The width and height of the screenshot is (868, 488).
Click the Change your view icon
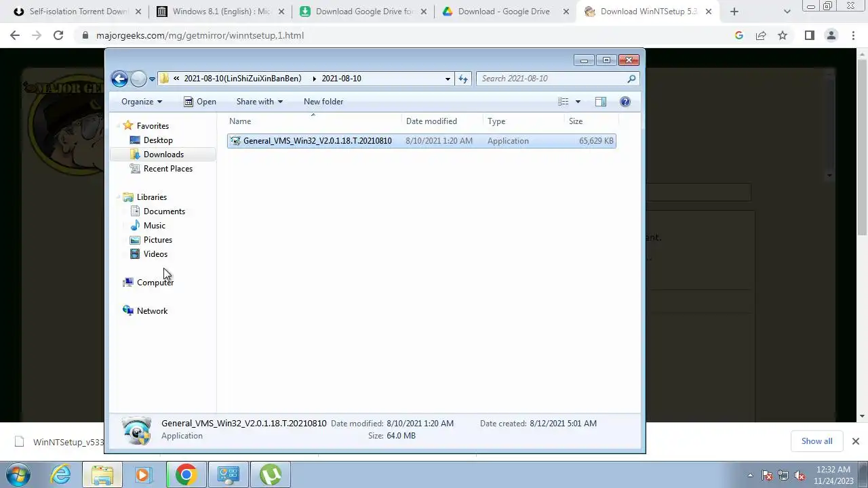click(x=564, y=102)
